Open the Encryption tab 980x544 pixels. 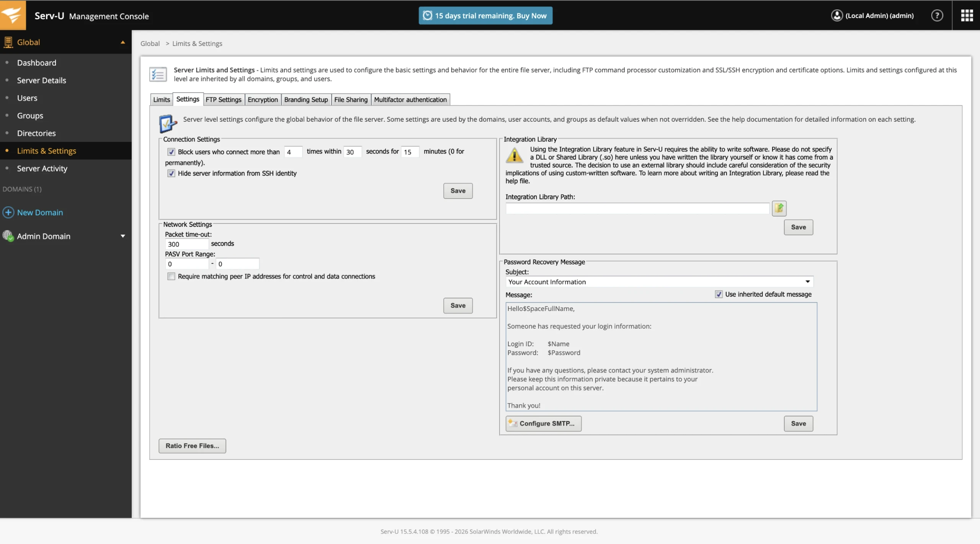[x=263, y=99]
